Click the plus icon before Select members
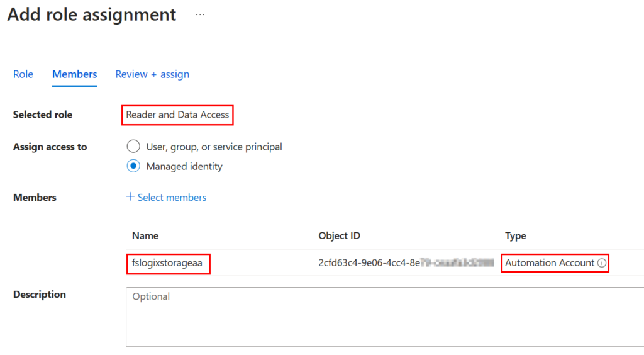Screen dimensions: 644x355 pos(130,197)
